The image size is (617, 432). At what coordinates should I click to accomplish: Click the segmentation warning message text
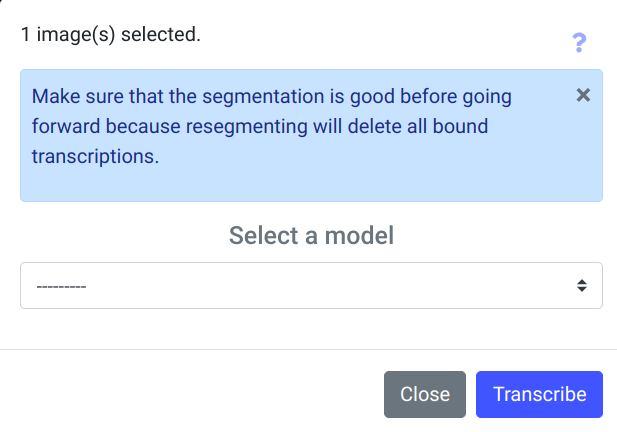coord(272,127)
